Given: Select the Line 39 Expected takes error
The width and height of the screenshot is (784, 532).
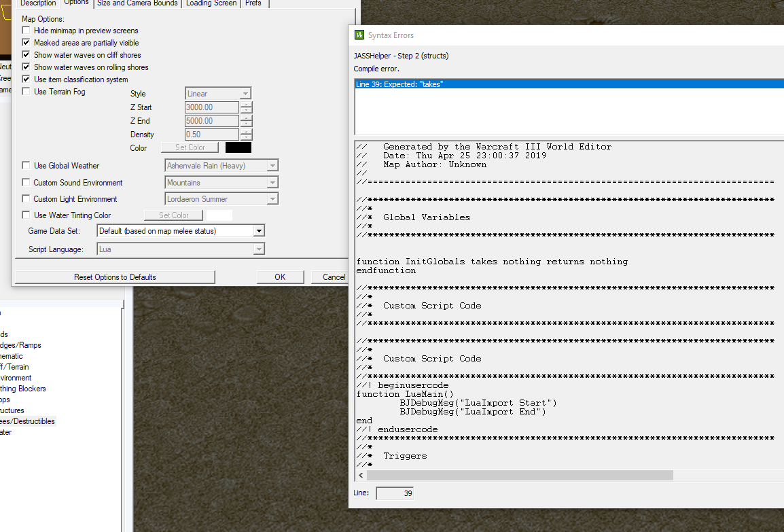Looking at the screenshot, I should pyautogui.click(x=569, y=84).
